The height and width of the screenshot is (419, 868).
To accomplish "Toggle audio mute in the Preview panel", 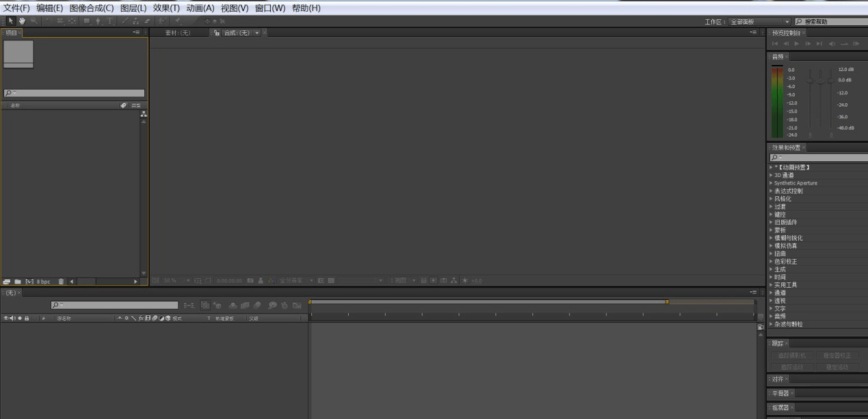I will click(832, 44).
